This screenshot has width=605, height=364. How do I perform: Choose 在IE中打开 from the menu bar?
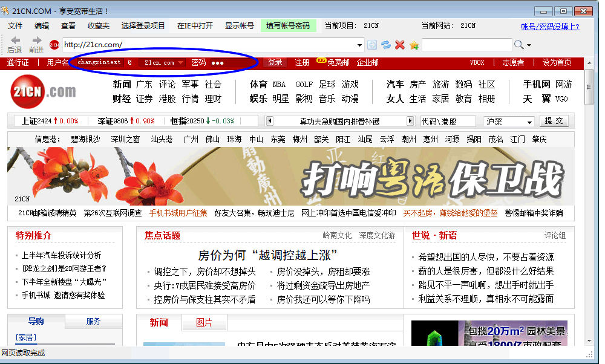195,26
